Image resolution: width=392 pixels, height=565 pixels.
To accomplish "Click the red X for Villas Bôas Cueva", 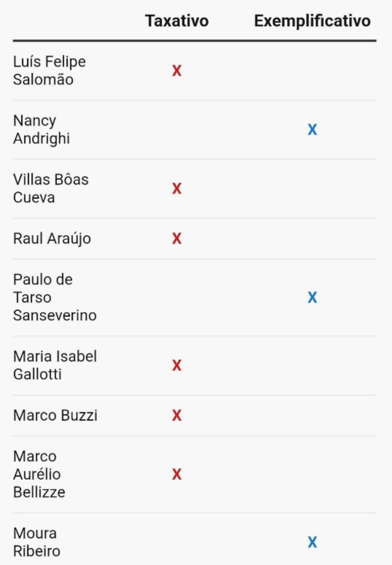I will 177,189.
